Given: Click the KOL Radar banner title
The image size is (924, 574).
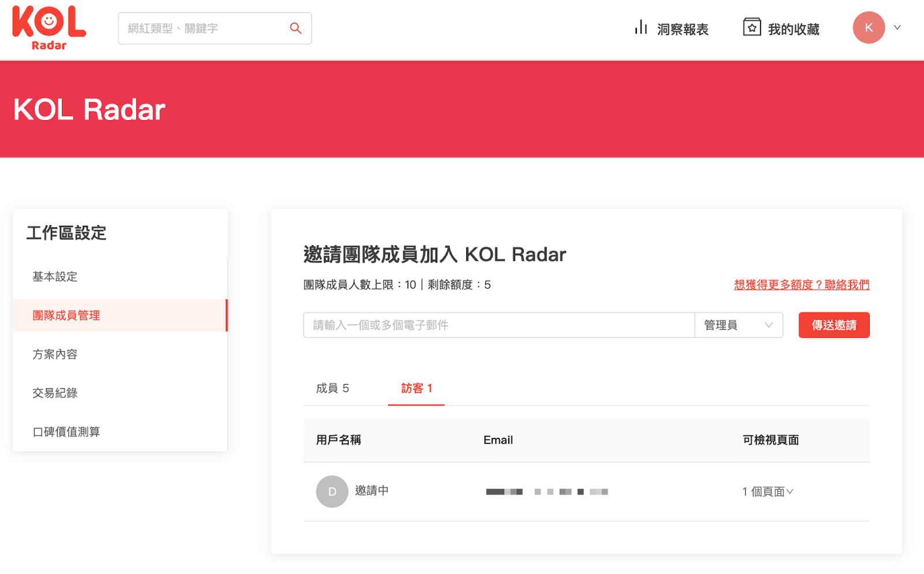Looking at the screenshot, I should [90, 109].
